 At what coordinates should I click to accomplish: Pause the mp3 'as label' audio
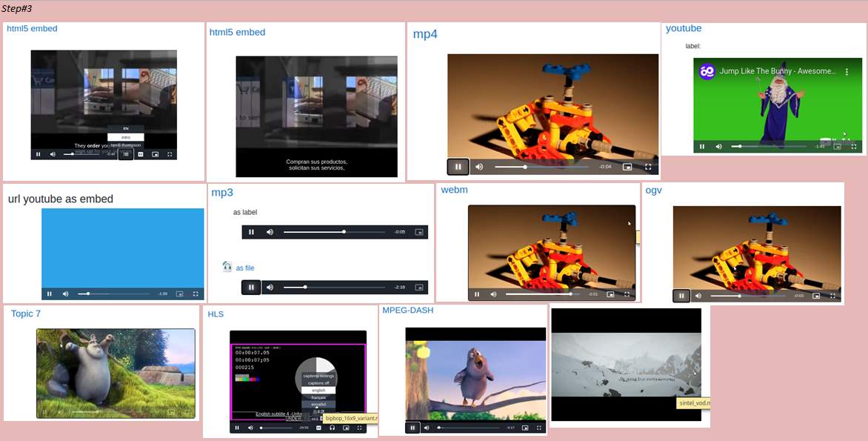[251, 231]
